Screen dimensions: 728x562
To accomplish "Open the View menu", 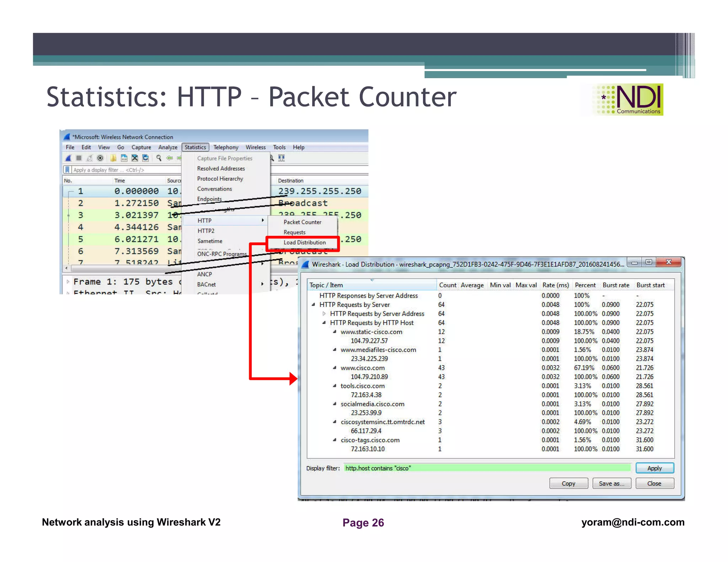I will 104,147.
